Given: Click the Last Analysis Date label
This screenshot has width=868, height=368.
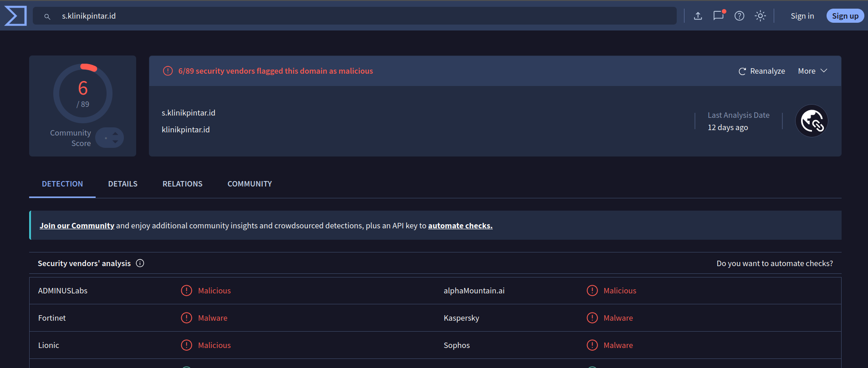Looking at the screenshot, I should point(739,115).
